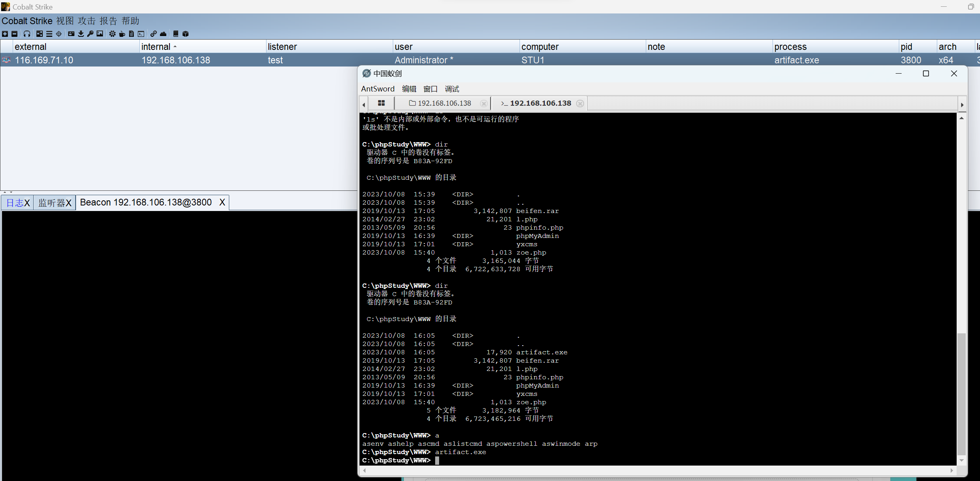This screenshot has height=481, width=980.
Task: Open the 攻击 menu
Action: (x=87, y=21)
